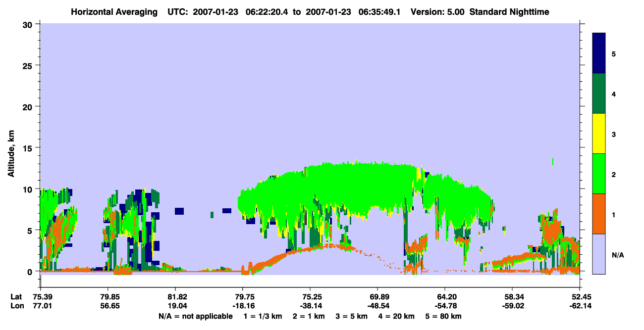Screen dimensions: 644x330
Task: Click the start time '06:22:20.4'
Action: pos(266,12)
